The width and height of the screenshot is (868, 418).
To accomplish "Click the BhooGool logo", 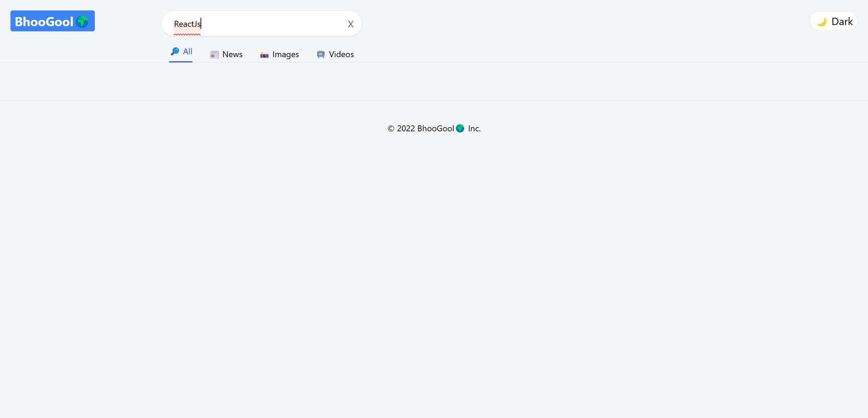I will [x=52, y=21].
